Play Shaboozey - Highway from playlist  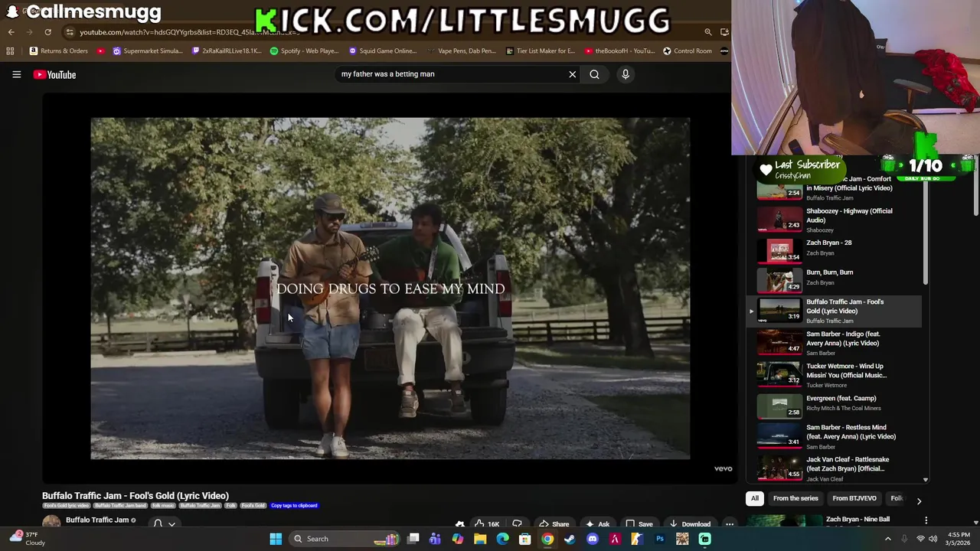point(835,220)
